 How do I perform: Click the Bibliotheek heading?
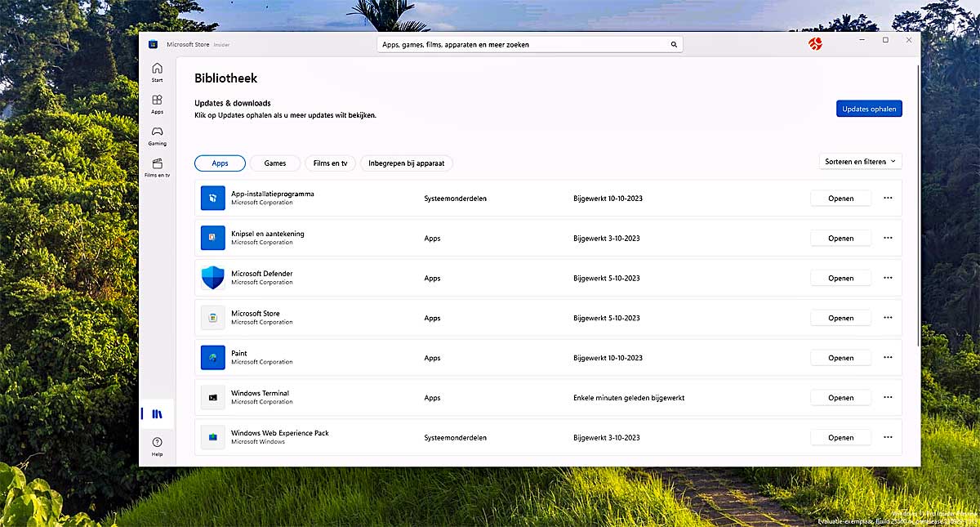226,78
